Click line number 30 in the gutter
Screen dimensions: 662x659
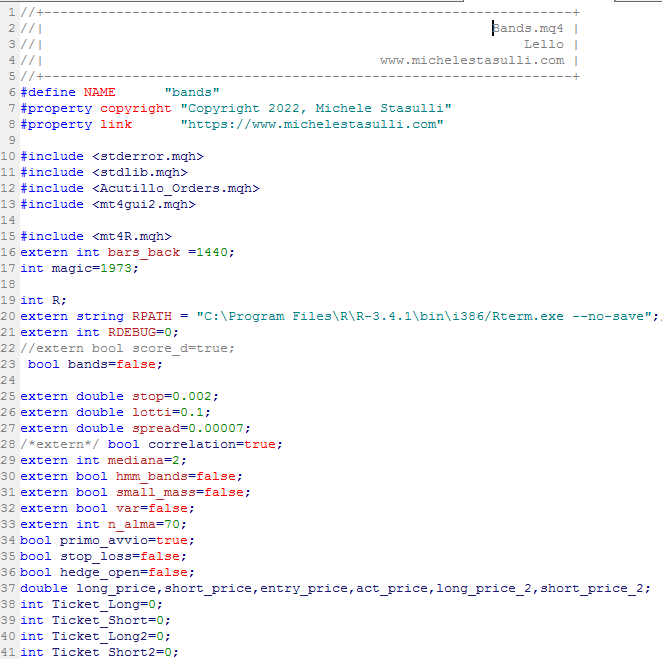click(9, 476)
